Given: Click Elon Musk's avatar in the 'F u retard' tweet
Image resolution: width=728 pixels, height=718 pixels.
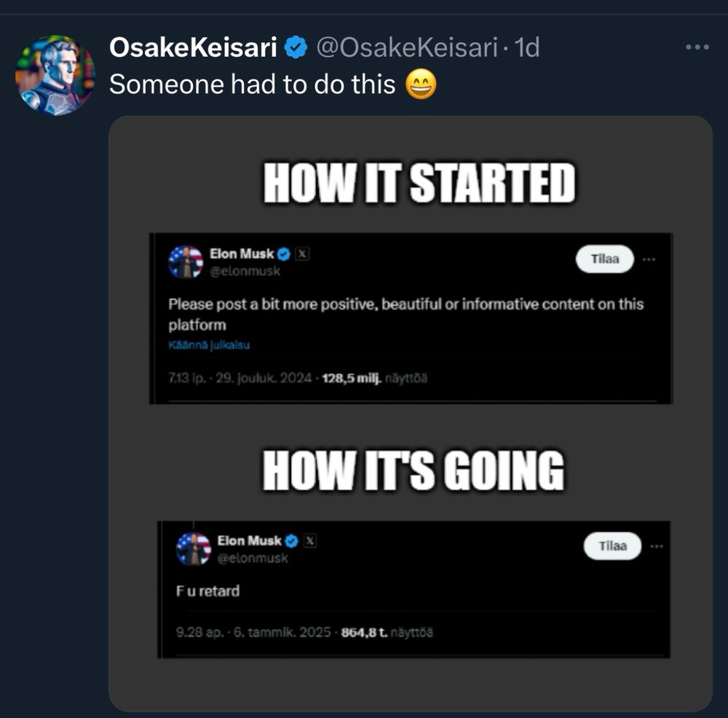Looking at the screenshot, I should (x=193, y=548).
